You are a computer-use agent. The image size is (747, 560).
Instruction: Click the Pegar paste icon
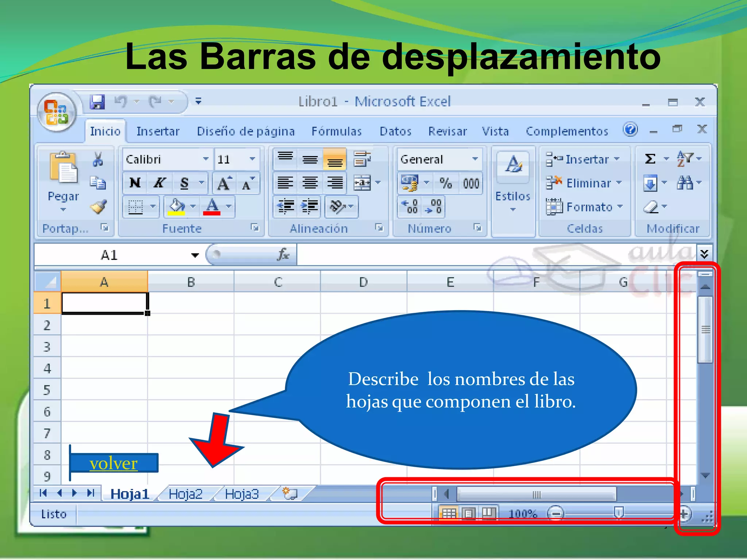[63, 167]
